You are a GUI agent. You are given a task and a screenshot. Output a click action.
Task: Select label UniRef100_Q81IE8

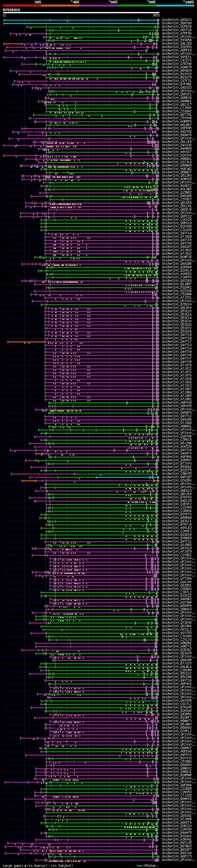[x=177, y=494]
